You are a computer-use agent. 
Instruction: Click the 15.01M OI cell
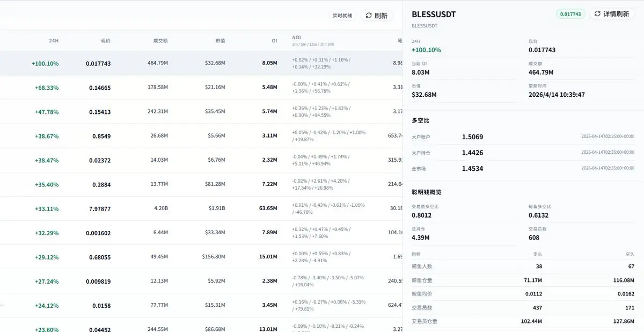click(x=268, y=257)
